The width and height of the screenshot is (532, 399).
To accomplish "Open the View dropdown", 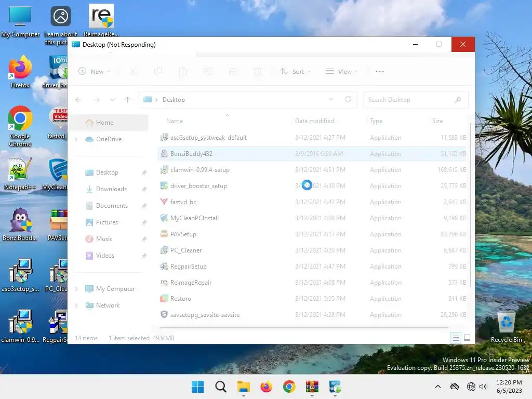I will point(341,72).
